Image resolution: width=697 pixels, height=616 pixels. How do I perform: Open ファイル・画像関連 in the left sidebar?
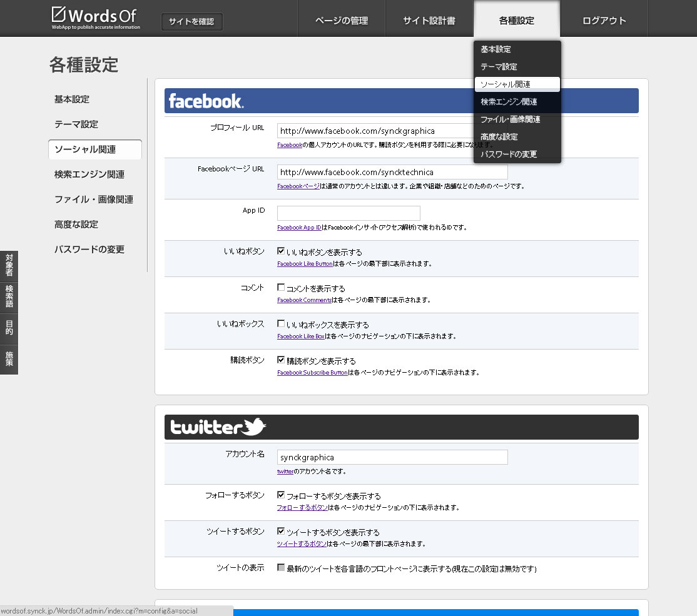point(95,199)
